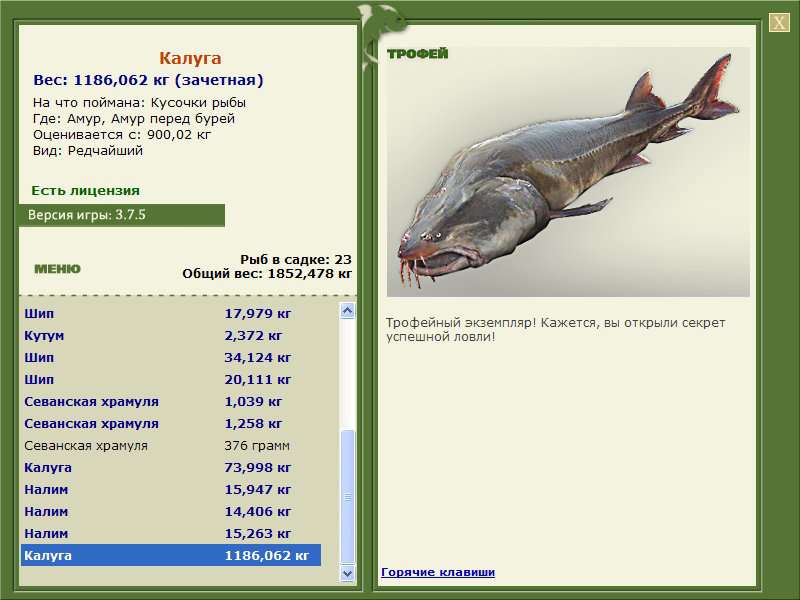Click the Вид: Редчайший line
Screen dimensions: 800x600
(88, 151)
